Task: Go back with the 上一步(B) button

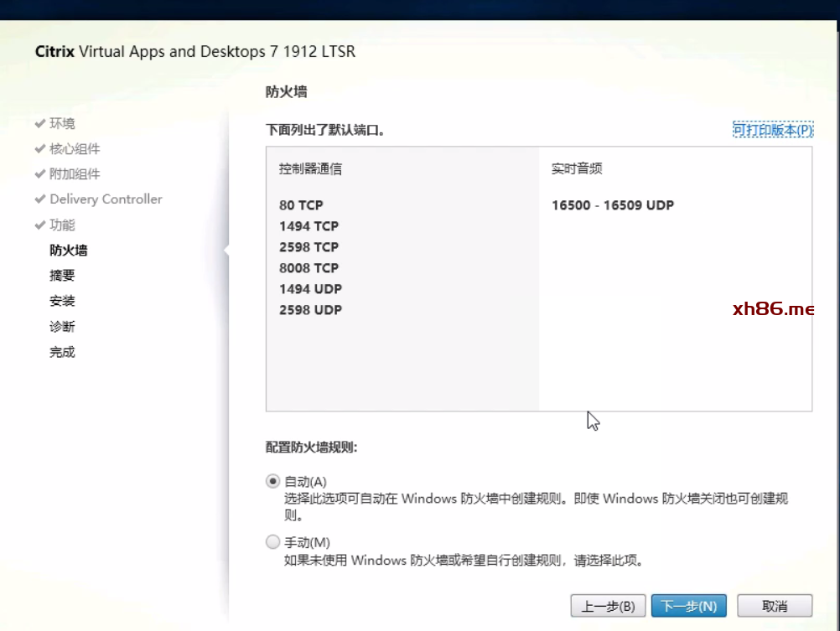Action: point(608,606)
